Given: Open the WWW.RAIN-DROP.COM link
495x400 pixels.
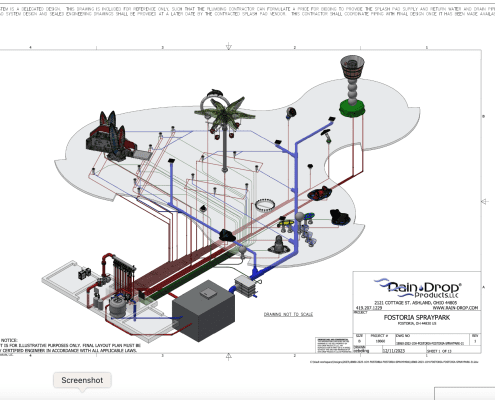Looking at the screenshot, I should [x=455, y=308].
